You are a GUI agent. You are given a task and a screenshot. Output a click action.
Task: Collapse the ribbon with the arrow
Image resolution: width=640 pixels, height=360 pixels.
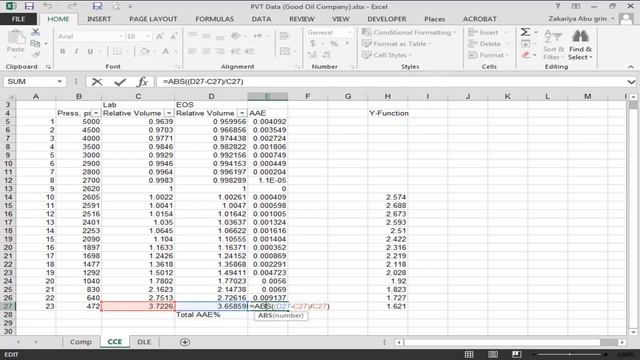pyautogui.click(x=631, y=67)
